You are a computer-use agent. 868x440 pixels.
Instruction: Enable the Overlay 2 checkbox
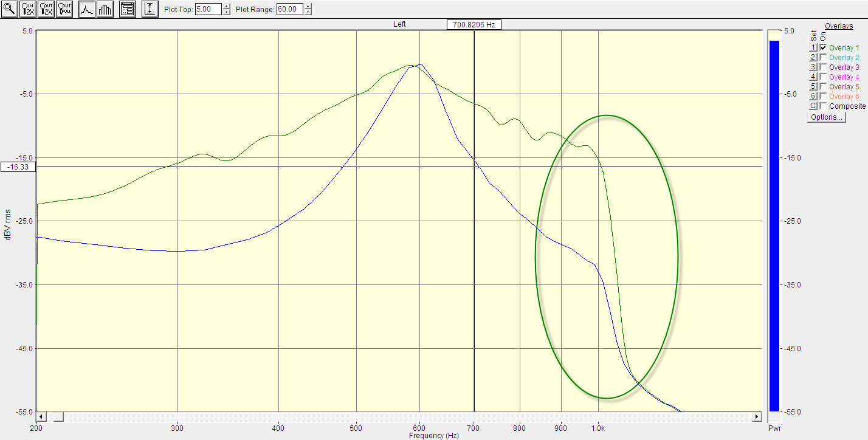tap(823, 58)
